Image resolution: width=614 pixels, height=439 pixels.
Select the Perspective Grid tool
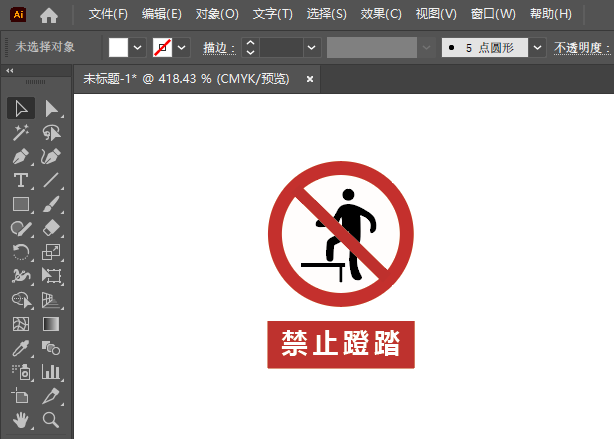[x=51, y=300]
